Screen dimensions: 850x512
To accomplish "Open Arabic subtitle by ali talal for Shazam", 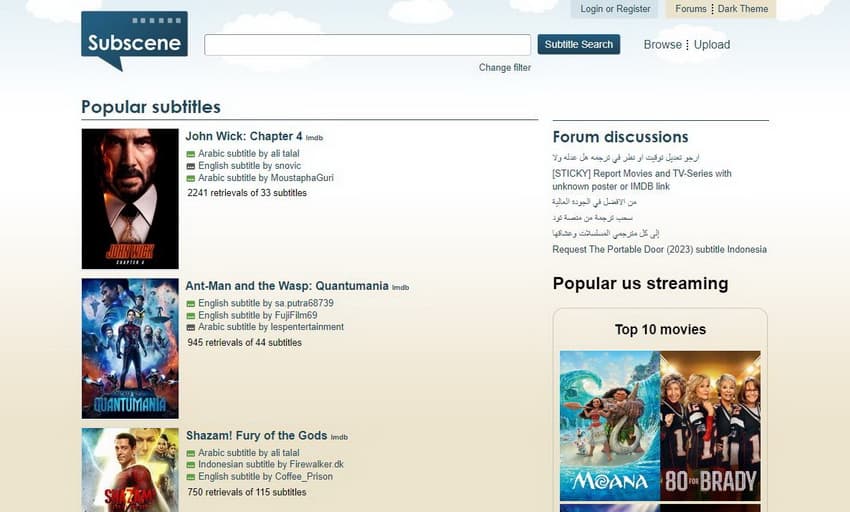I will 249,452.
